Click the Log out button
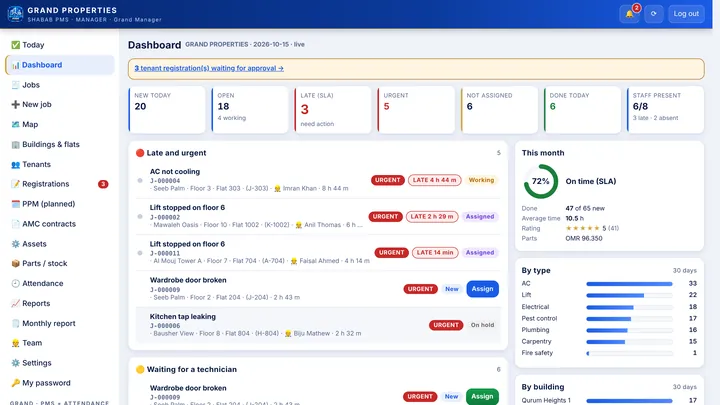This screenshot has height=405, width=720. [686, 14]
